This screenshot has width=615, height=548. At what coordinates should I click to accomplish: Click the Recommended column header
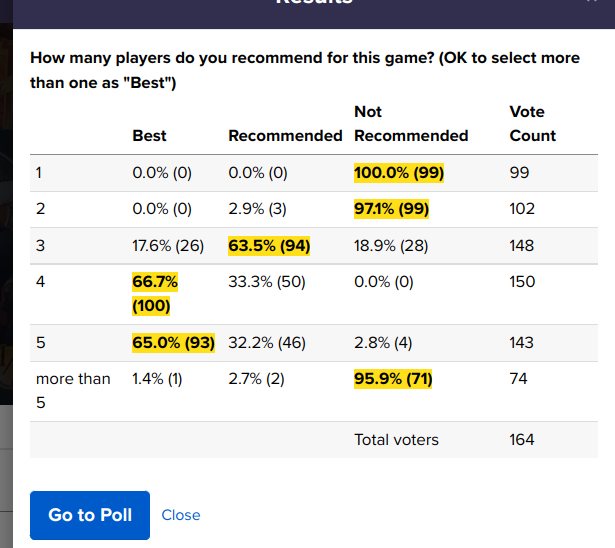coord(285,136)
